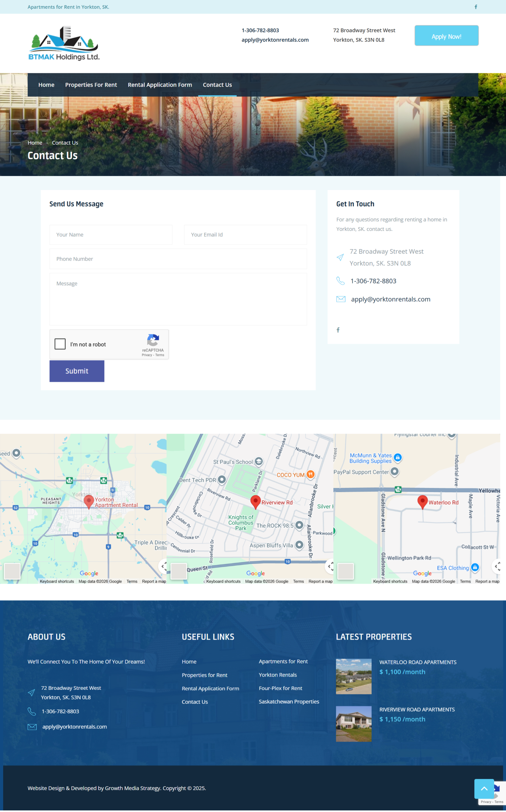Select Contact Us in navigation bar

click(x=217, y=85)
